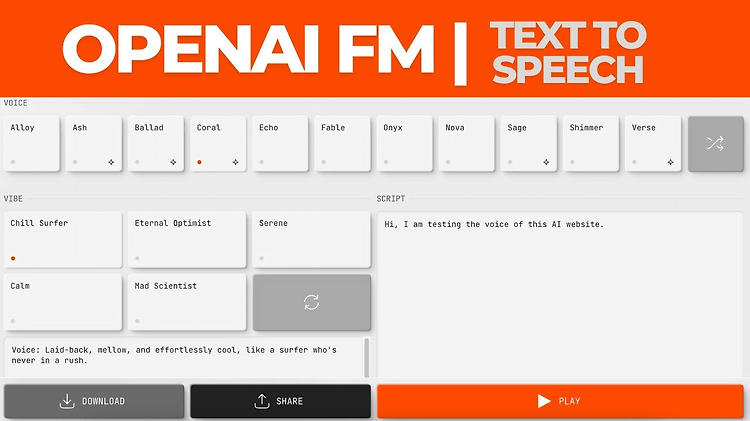This screenshot has height=421, width=750.
Task: Click the 'Voice: Laid-back, mellow' description text
Action: click(x=174, y=355)
